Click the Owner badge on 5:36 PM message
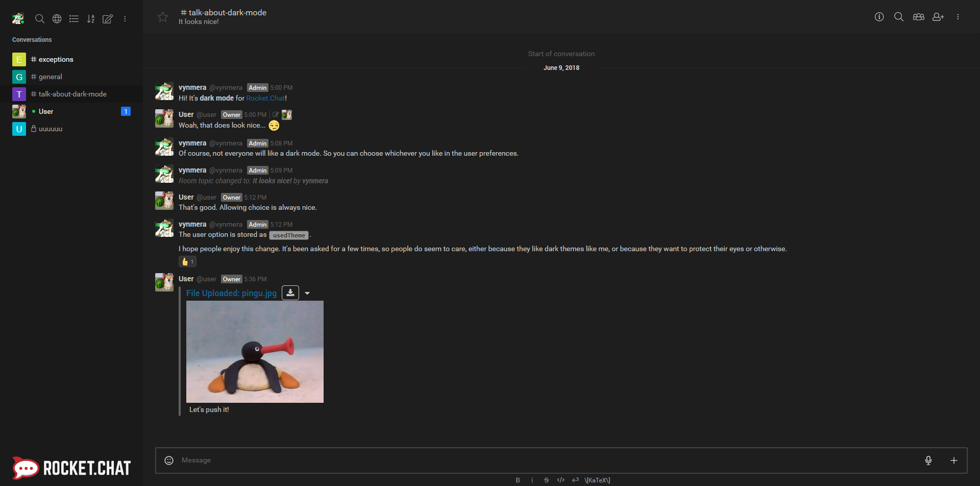Viewport: 980px width, 486px height. click(x=232, y=279)
